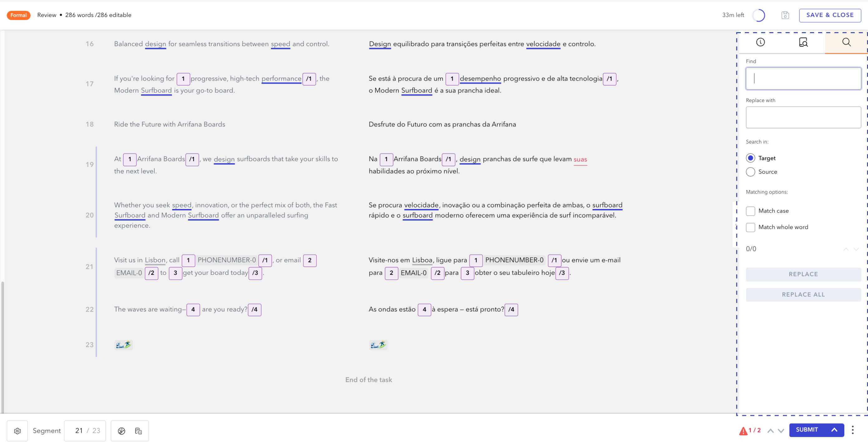Open the info tab icon in side panel

click(x=760, y=42)
